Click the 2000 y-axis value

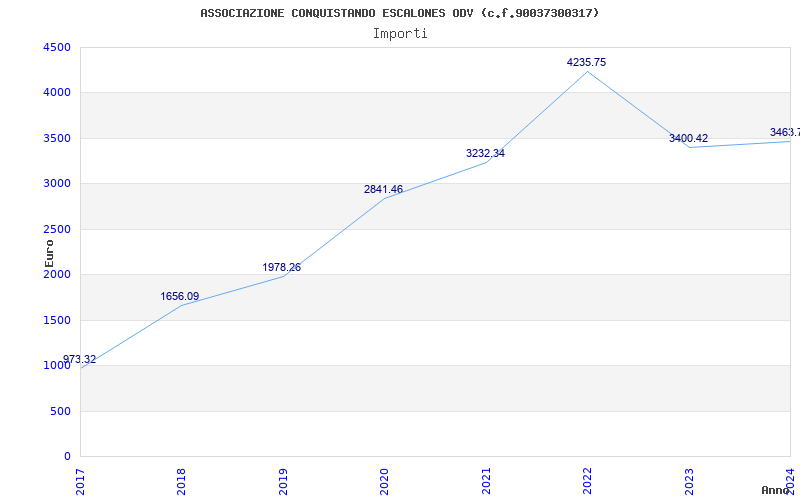tap(57, 274)
